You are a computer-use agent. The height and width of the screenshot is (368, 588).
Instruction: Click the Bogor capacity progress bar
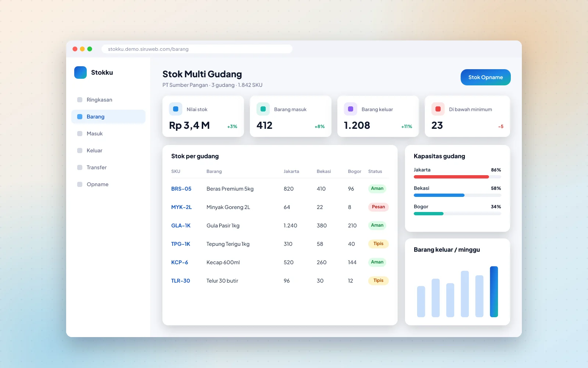point(457,214)
